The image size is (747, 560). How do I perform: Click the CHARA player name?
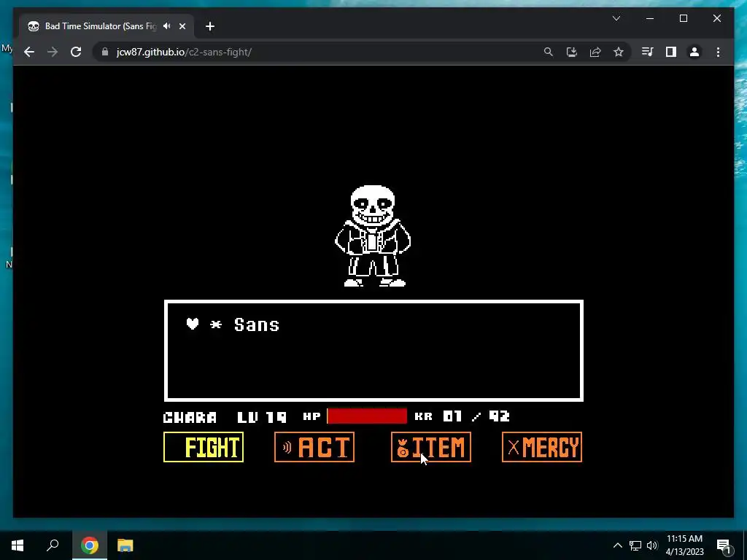[x=190, y=418]
